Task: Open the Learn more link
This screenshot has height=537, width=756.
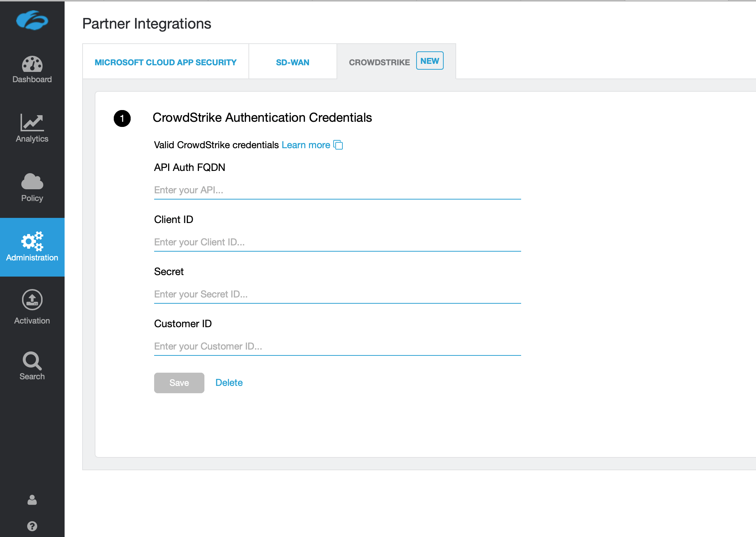Action: coord(306,145)
